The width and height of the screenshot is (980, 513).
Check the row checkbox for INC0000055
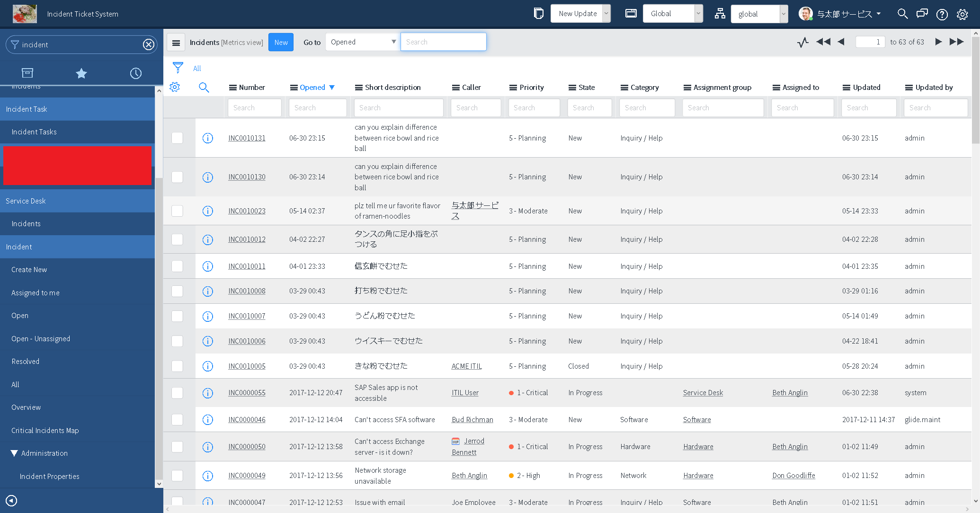(x=177, y=393)
